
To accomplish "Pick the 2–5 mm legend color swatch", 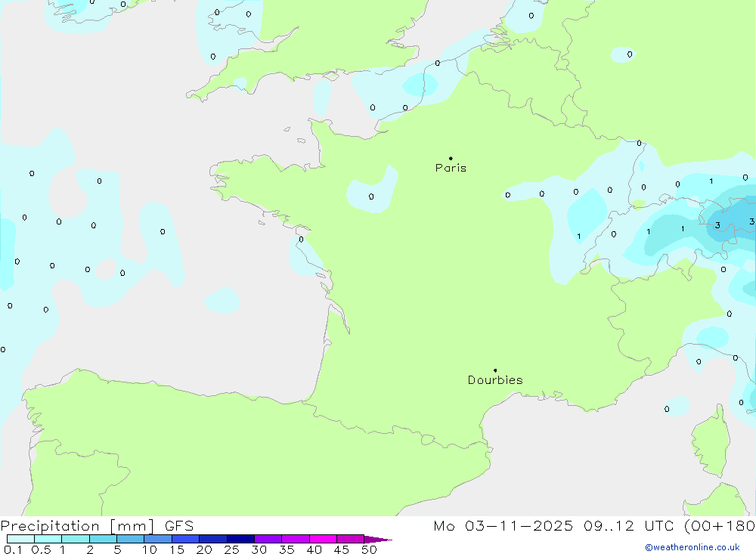I will point(103,539).
